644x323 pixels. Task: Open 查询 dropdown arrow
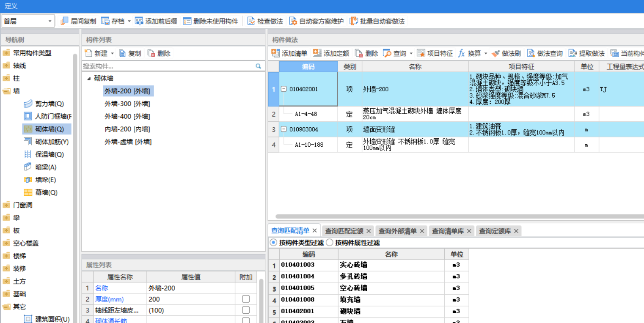pyautogui.click(x=411, y=54)
